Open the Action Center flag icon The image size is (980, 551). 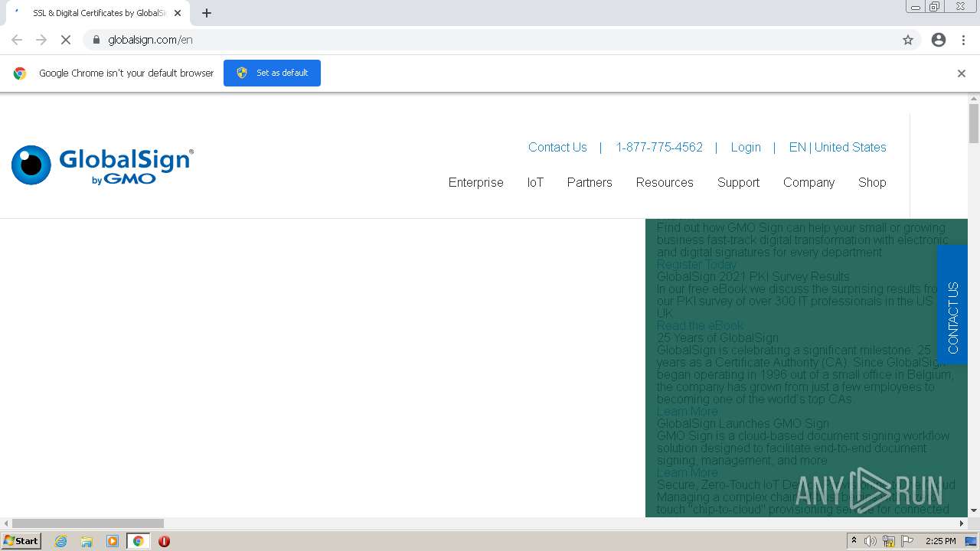(x=907, y=541)
